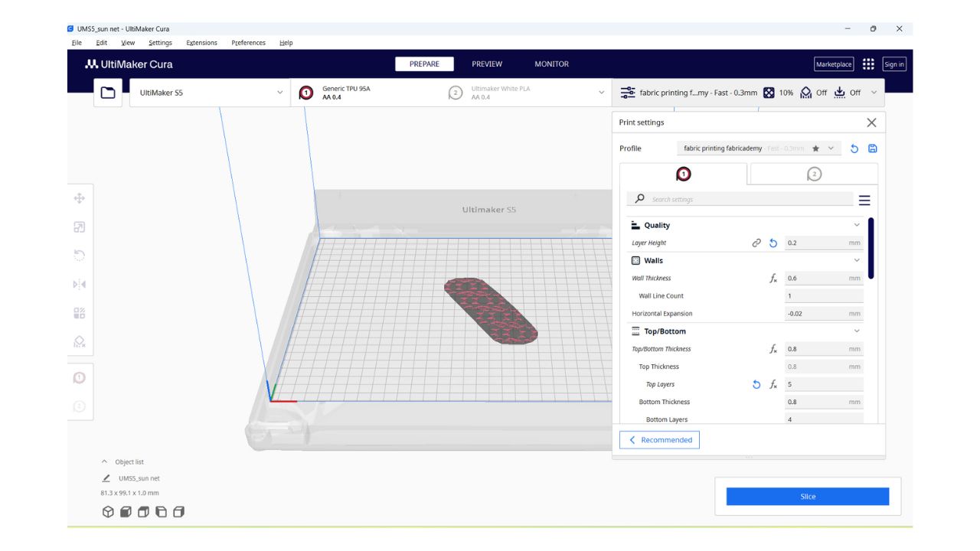Click the Open File folder icon
The width and height of the screenshot is (980, 551).
tap(108, 93)
